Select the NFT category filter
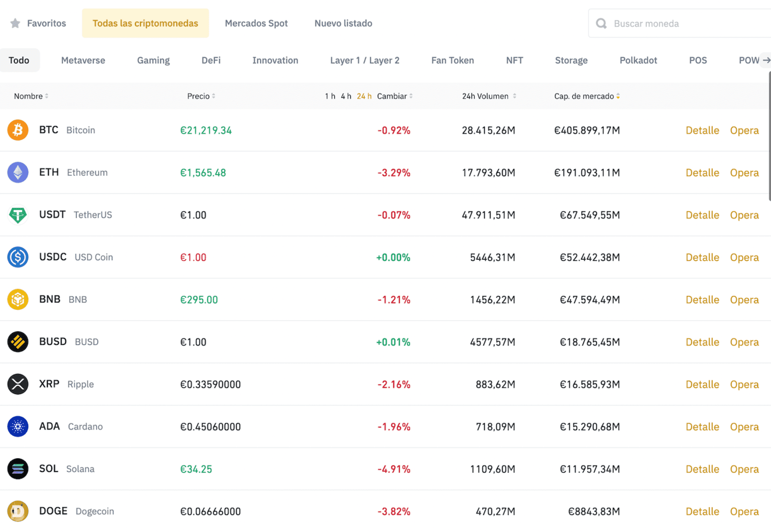 tap(515, 60)
